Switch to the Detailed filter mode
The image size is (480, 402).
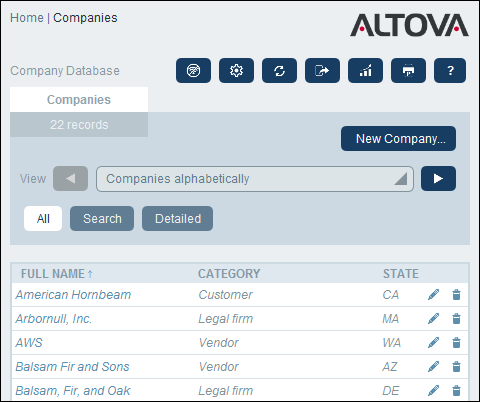178,219
